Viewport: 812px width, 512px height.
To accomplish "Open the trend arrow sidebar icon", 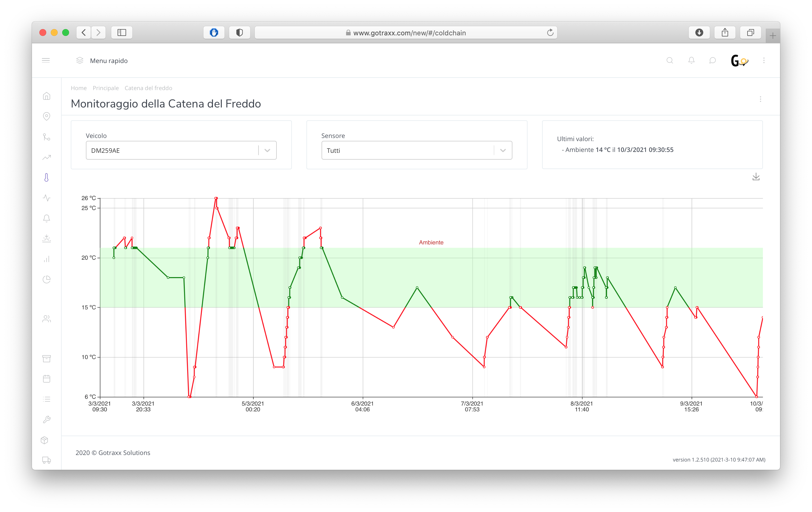I will pos(47,157).
